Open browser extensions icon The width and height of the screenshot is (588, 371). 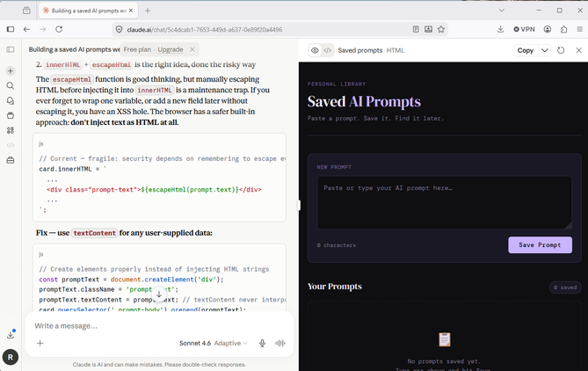point(563,29)
